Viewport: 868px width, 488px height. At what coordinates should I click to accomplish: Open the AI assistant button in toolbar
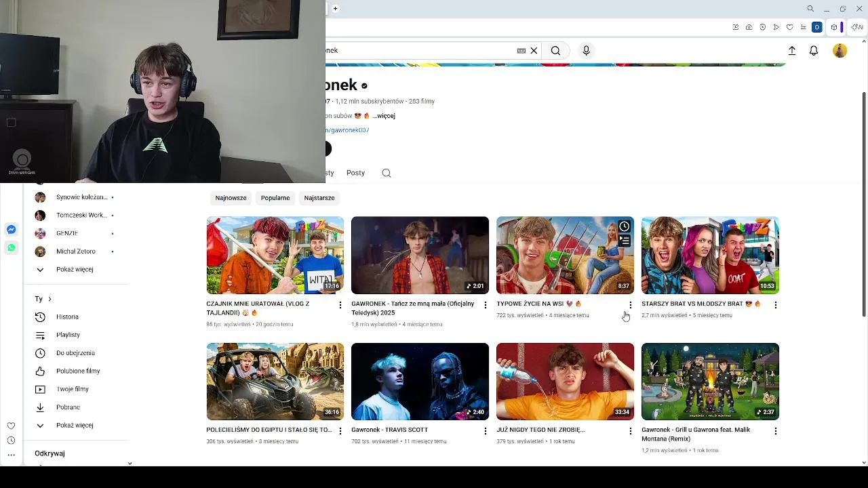click(x=857, y=27)
